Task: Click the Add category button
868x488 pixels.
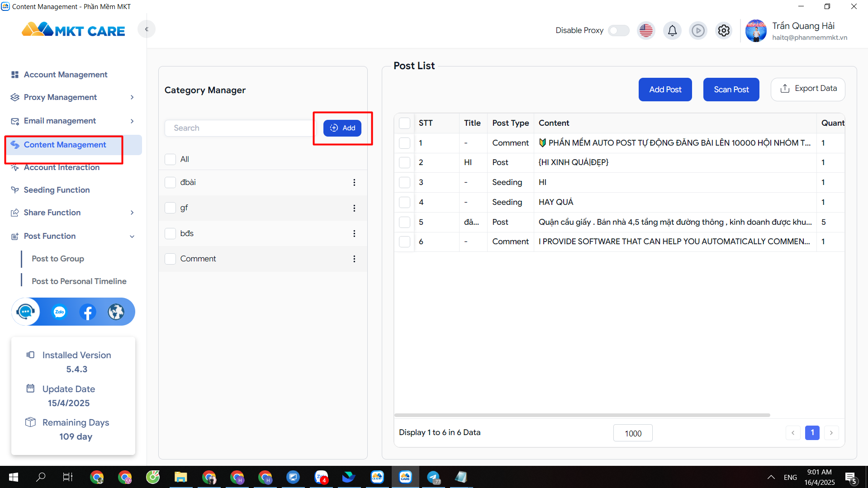Action: (342, 128)
